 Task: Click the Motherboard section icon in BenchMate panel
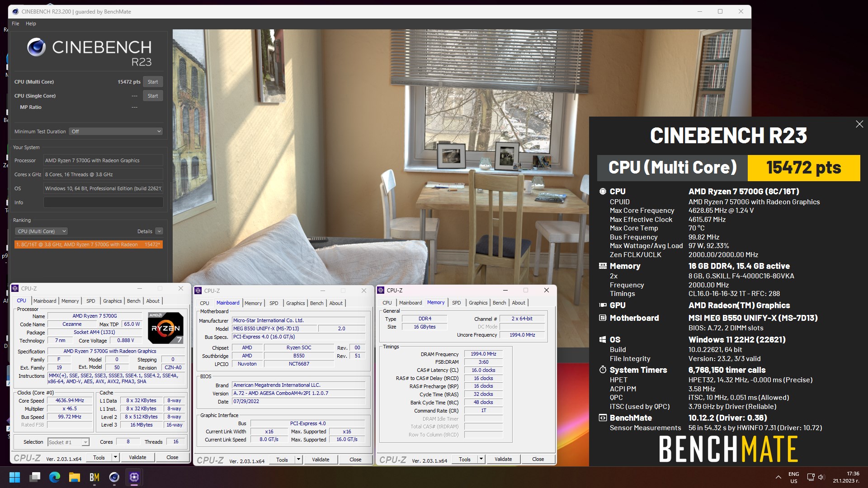(x=603, y=318)
